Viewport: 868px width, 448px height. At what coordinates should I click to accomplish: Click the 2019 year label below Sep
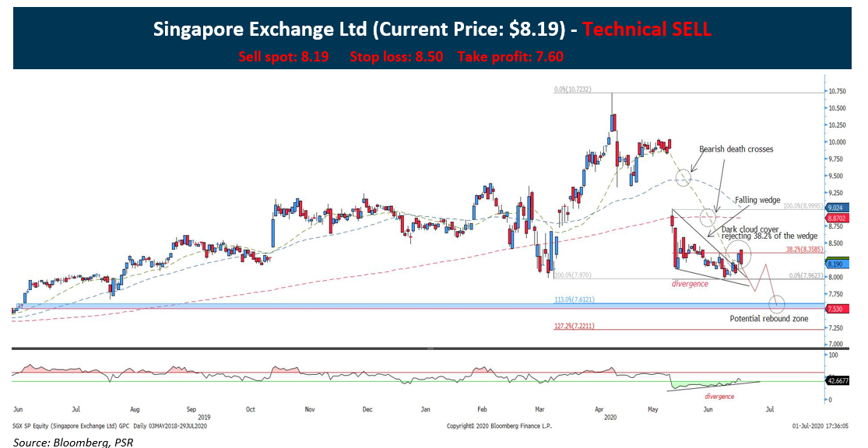(206, 417)
